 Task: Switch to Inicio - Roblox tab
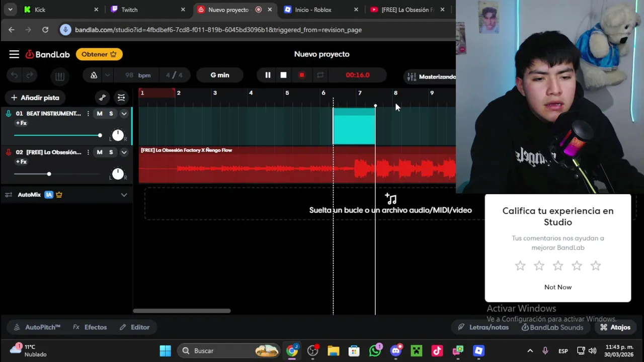(x=320, y=10)
